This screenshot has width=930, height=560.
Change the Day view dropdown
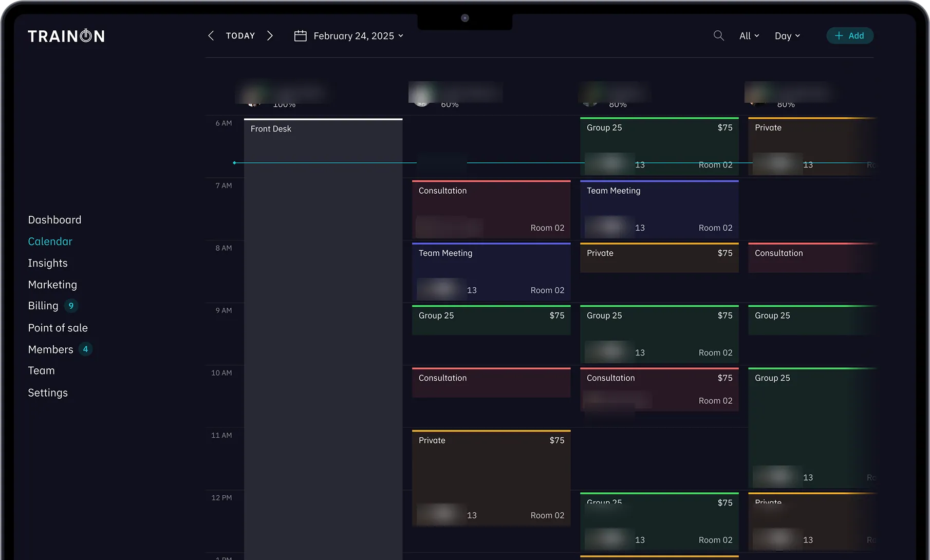(x=787, y=35)
